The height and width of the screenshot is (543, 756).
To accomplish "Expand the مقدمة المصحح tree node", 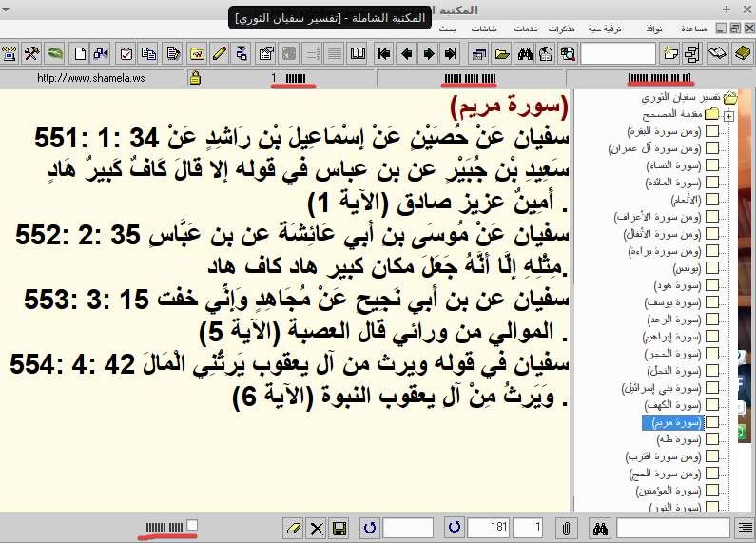I will tap(728, 116).
